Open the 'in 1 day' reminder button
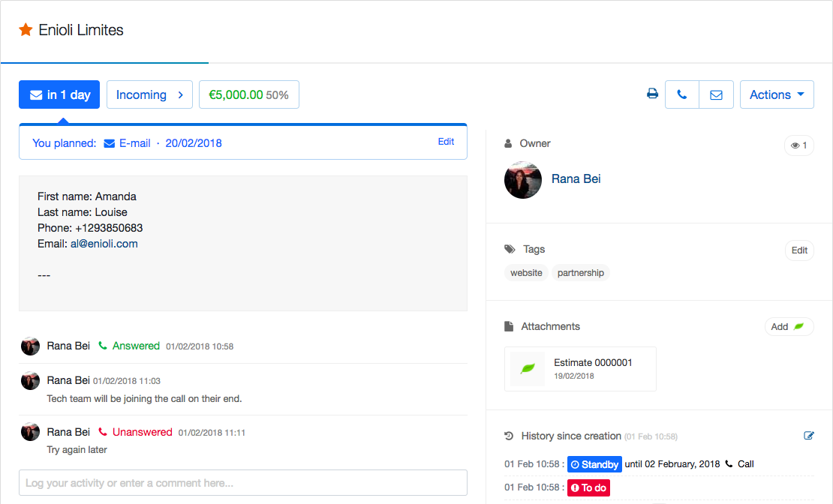 pos(59,94)
